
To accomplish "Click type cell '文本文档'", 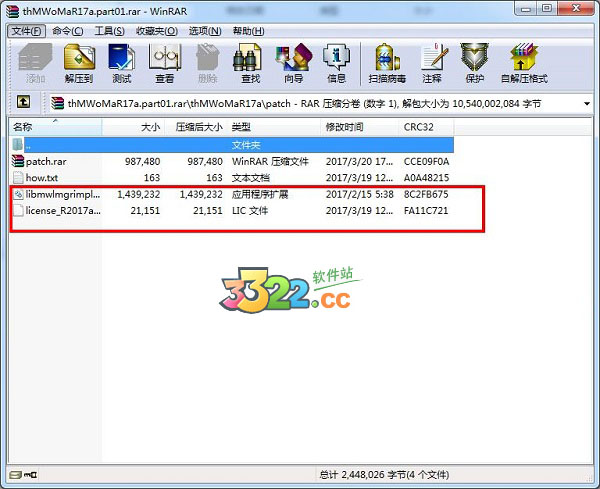I will click(x=251, y=178).
